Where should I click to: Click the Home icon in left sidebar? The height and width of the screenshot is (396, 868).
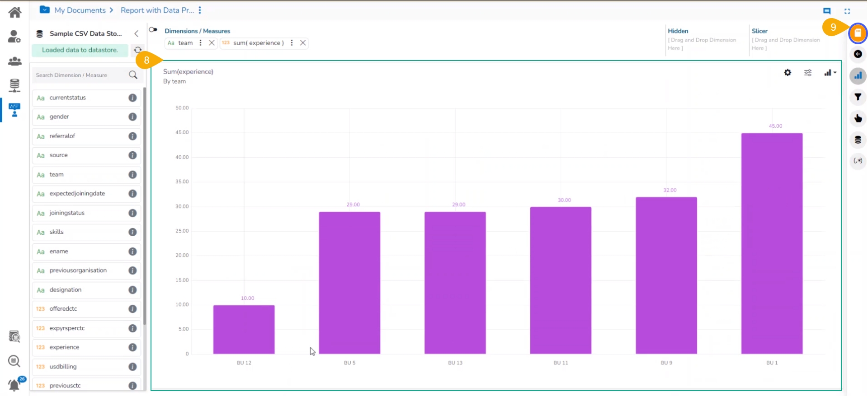(14, 12)
